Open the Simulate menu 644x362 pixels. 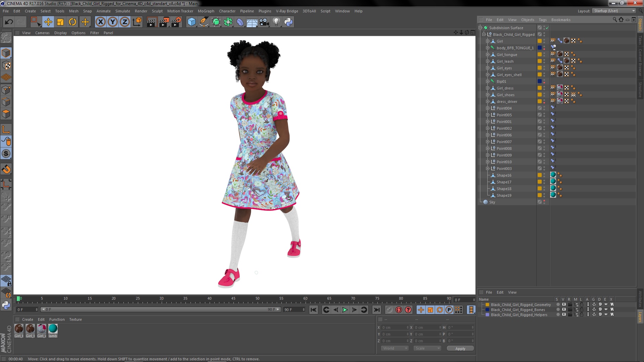pos(122,11)
